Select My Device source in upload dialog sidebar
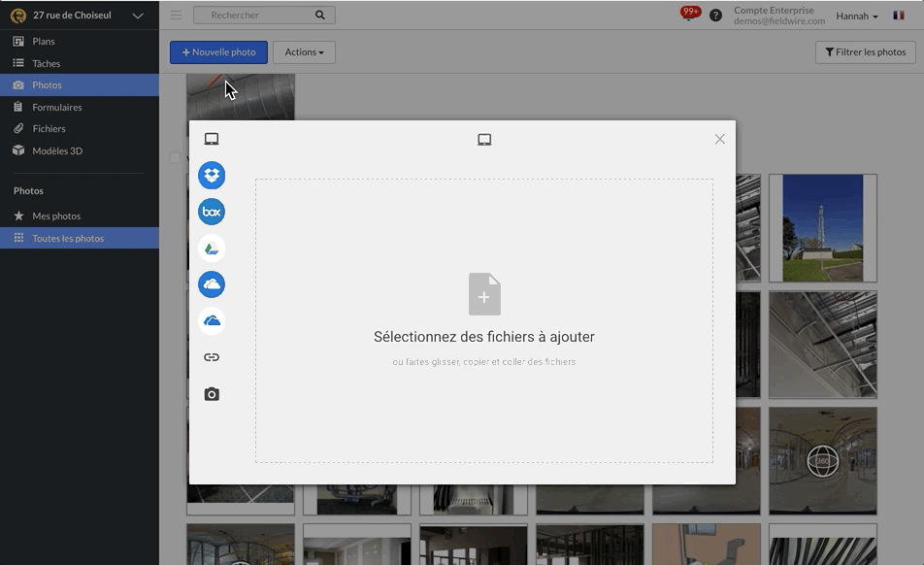The width and height of the screenshot is (924, 565). point(212,139)
